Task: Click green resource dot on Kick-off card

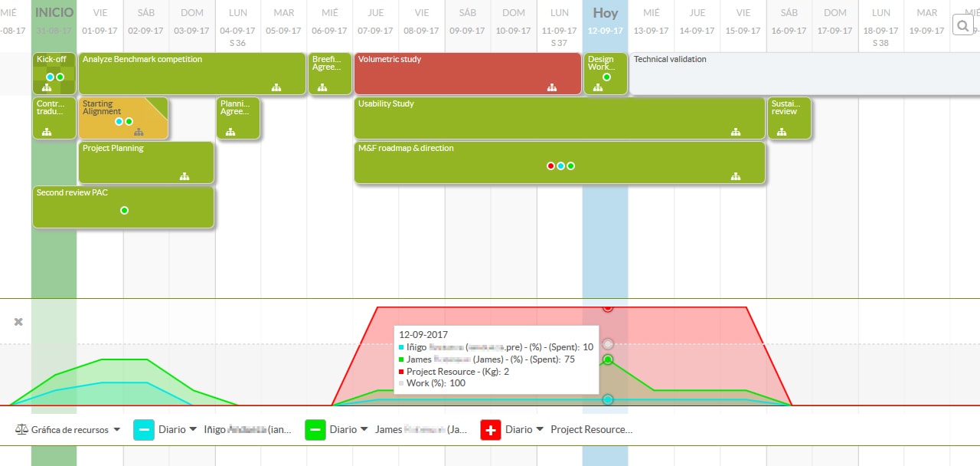Action: 60,77
